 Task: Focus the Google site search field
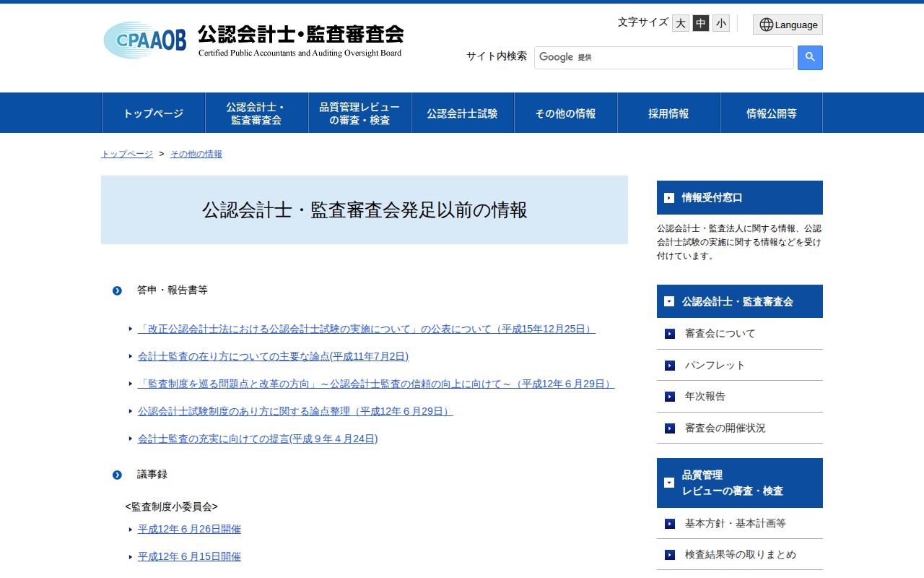coord(664,58)
